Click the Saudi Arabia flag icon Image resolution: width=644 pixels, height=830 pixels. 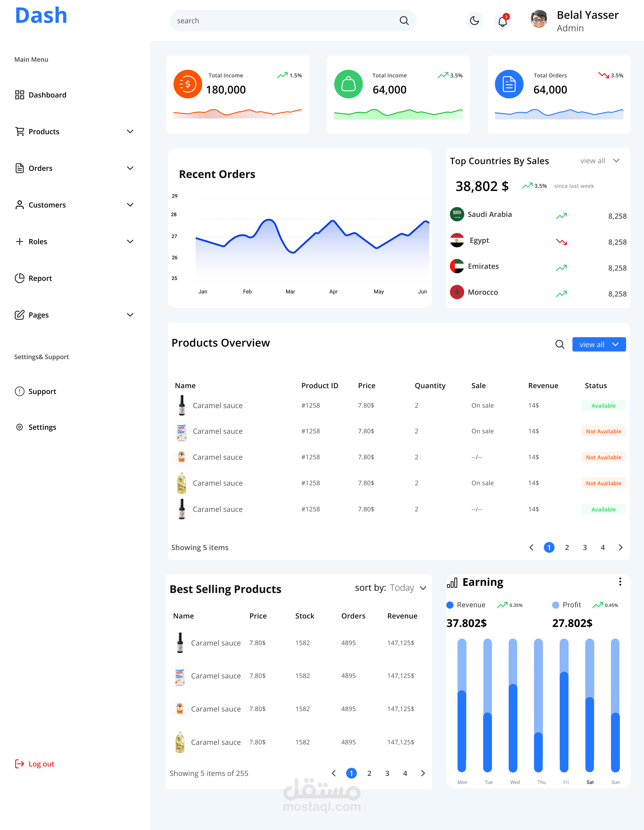(x=457, y=214)
